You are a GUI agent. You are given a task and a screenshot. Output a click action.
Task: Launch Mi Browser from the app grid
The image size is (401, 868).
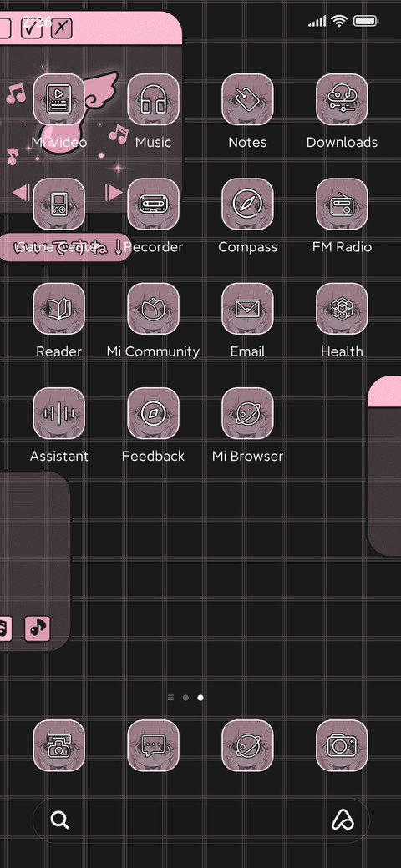(247, 413)
